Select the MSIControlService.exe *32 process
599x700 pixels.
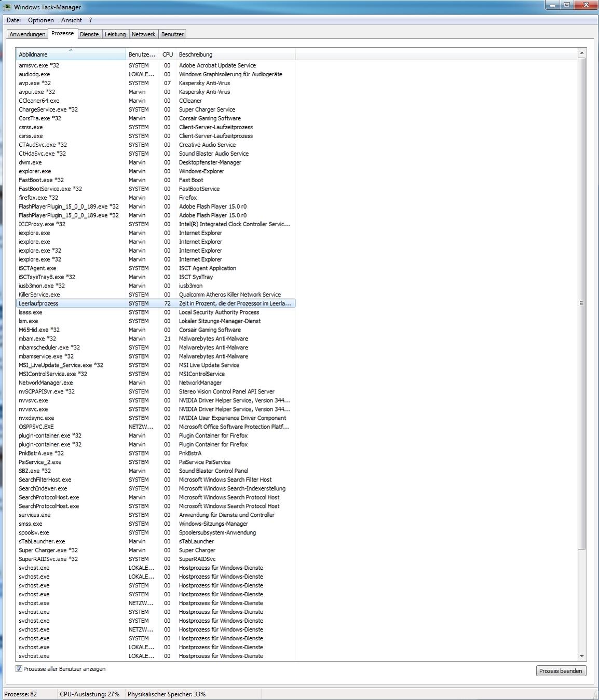[x=156, y=374]
